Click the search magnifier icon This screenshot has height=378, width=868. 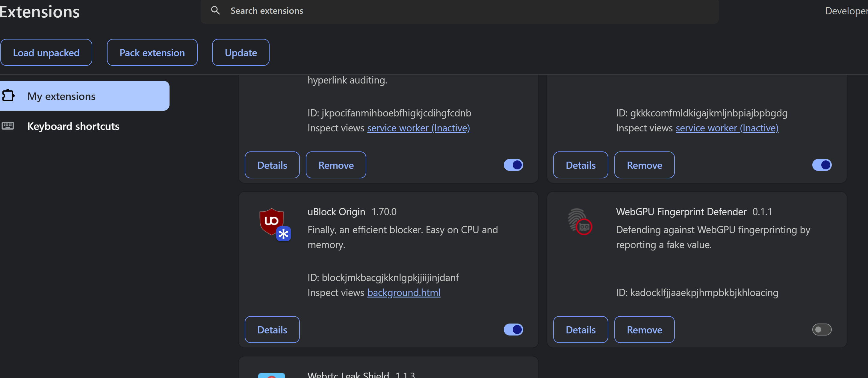[215, 11]
